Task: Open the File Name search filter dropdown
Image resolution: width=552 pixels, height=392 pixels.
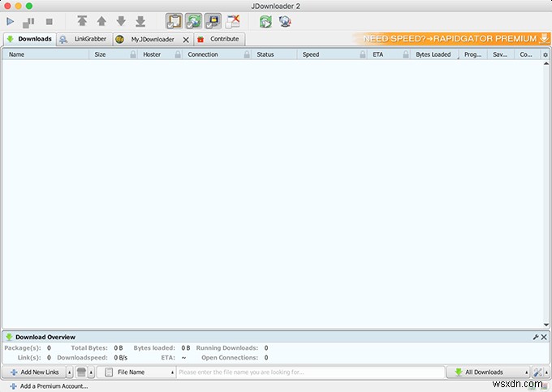Action: click(x=136, y=373)
